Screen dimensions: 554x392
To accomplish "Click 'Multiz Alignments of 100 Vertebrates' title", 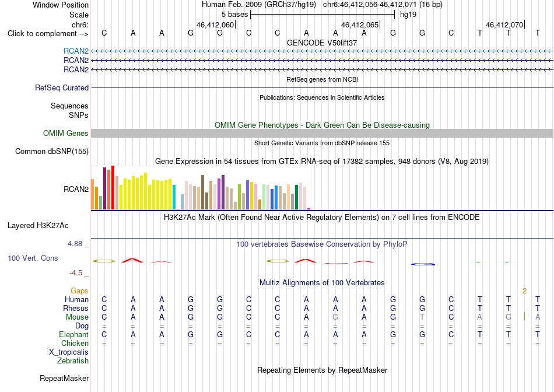I will pos(322,283).
